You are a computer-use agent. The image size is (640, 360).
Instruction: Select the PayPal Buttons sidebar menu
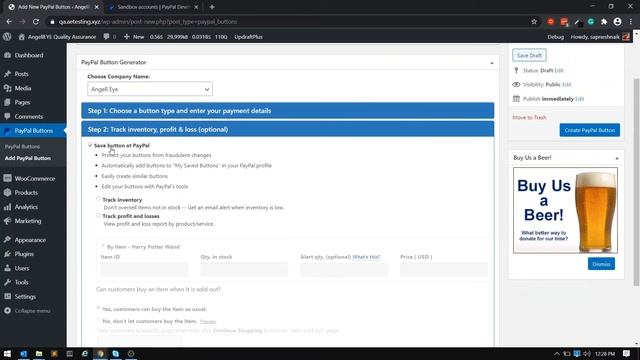(33, 131)
